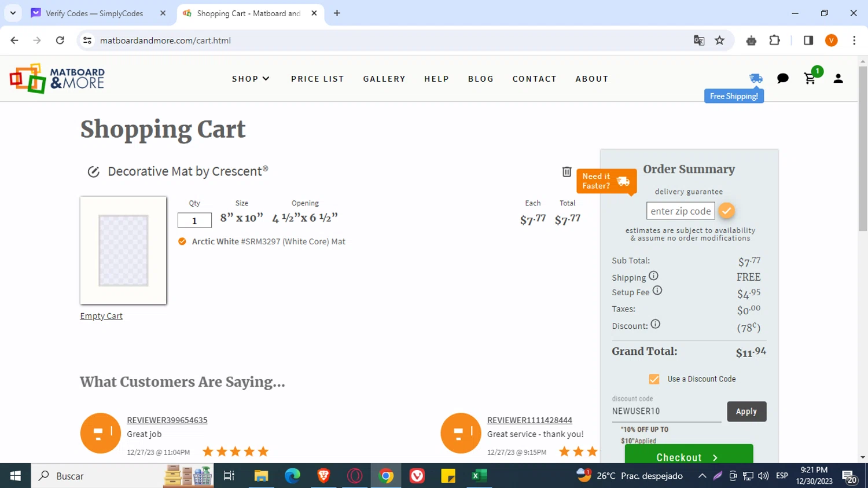Click the user account icon

click(x=838, y=78)
